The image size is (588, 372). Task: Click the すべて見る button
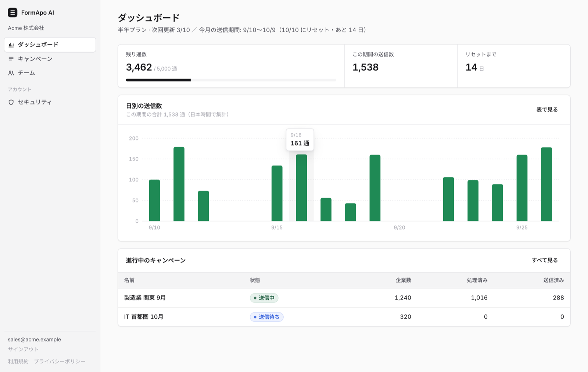pos(545,260)
